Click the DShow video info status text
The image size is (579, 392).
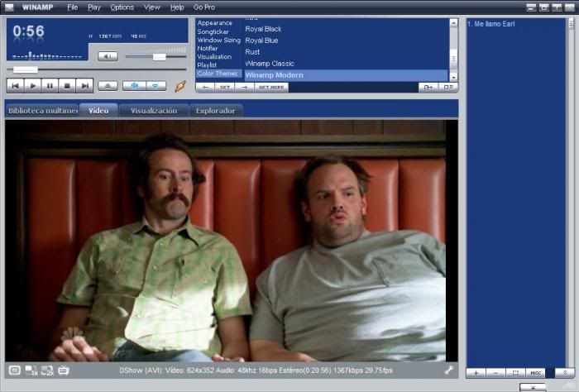(x=256, y=370)
